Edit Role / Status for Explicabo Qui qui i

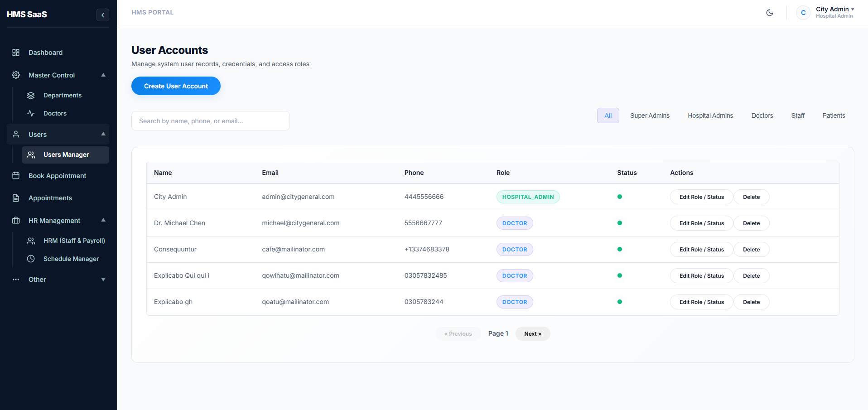click(x=701, y=276)
